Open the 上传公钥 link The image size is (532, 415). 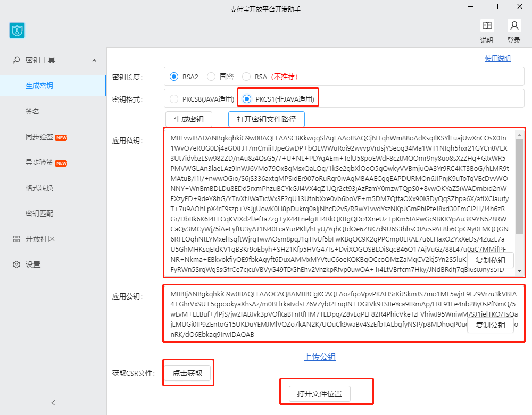point(320,357)
